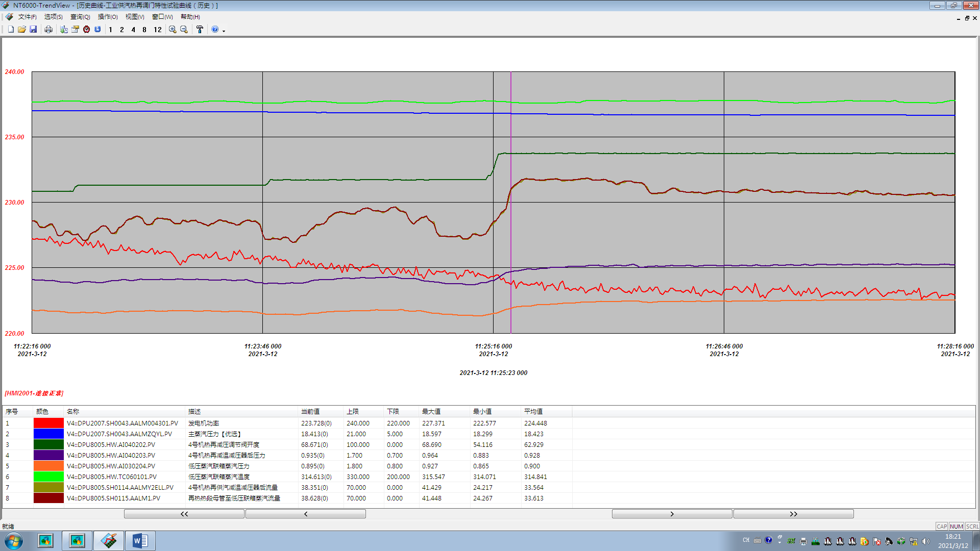The height and width of the screenshot is (551, 980).
Task: Step forward with the > button
Action: click(x=672, y=514)
